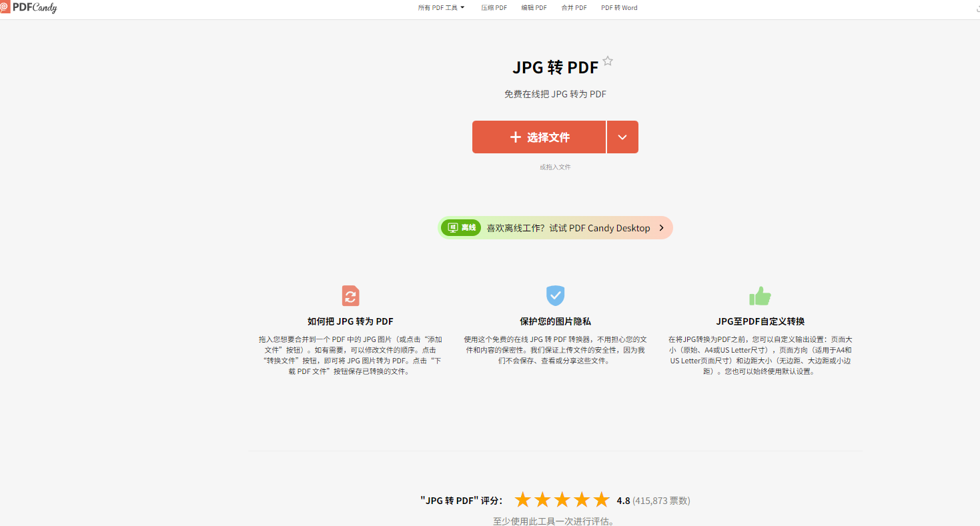Rate the tool with the fifth star
Image resolution: width=980 pixels, height=526 pixels.
(x=602, y=500)
